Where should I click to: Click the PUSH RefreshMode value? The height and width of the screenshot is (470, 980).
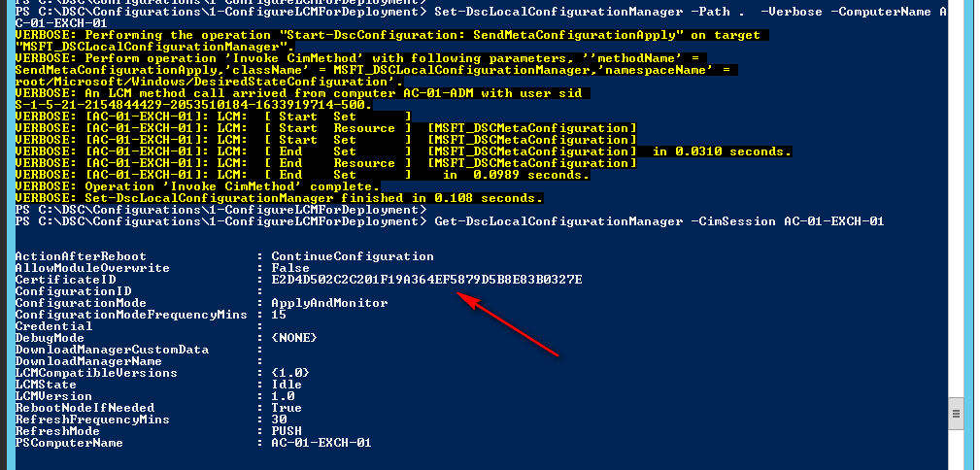(x=287, y=431)
